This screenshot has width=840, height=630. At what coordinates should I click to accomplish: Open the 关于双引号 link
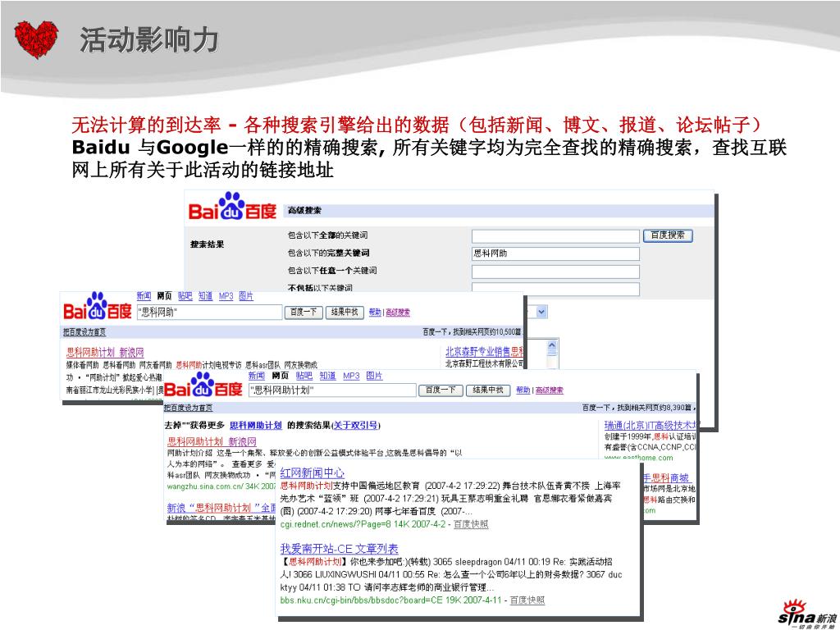pyautogui.click(x=356, y=426)
